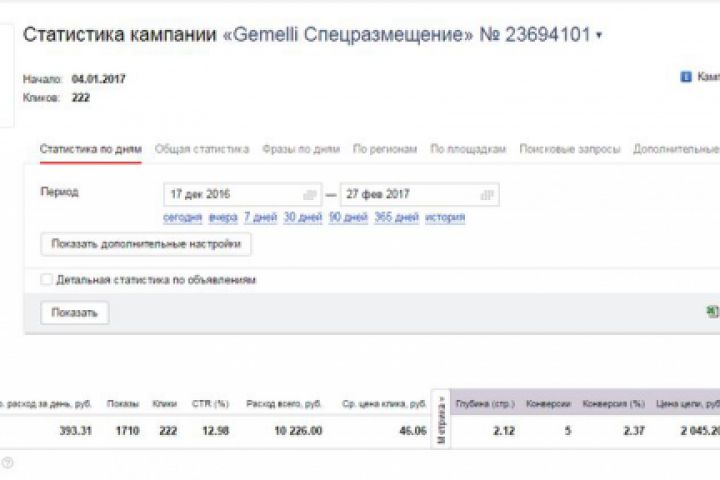
Task: Click 'Конверсии' column header
Action: [548, 404]
